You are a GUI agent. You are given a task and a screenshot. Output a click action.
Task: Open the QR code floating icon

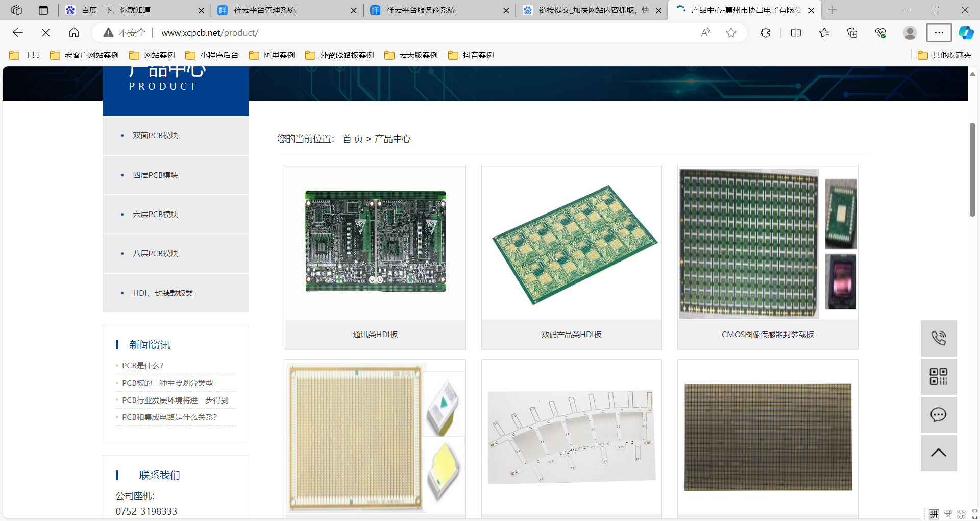938,376
